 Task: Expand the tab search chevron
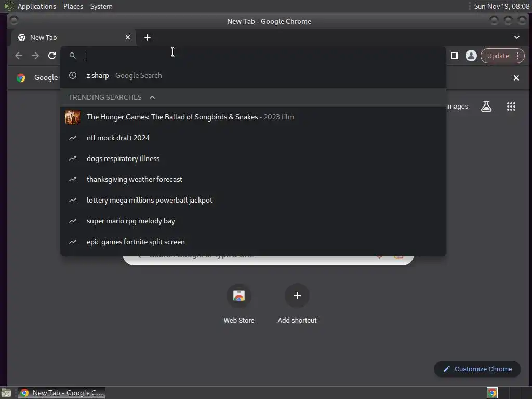click(517, 37)
